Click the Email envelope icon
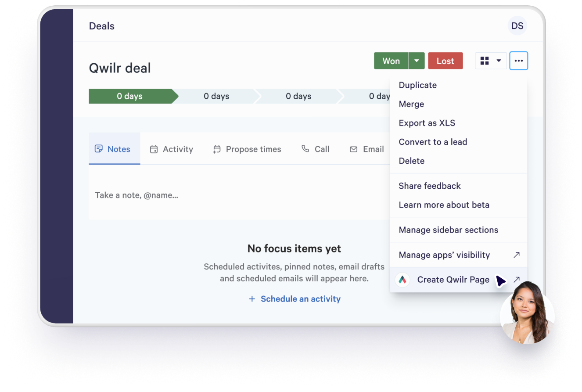Viewport: 582px width, 392px height. [354, 149]
